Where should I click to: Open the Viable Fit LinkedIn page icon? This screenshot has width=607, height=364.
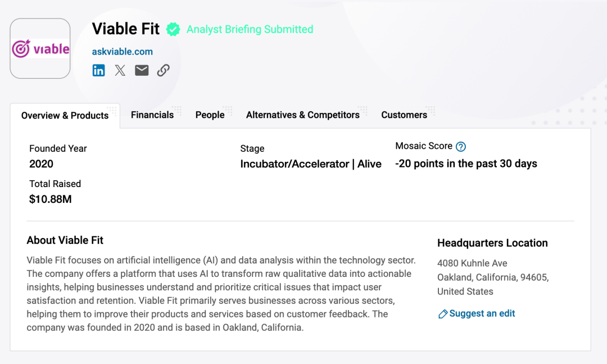tap(98, 70)
